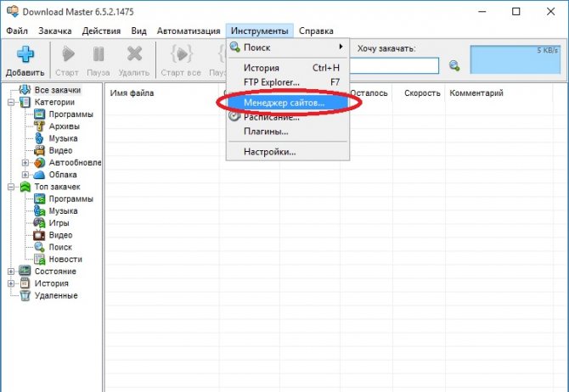Select Все закачки tree icon
The image size is (569, 392).
25,90
